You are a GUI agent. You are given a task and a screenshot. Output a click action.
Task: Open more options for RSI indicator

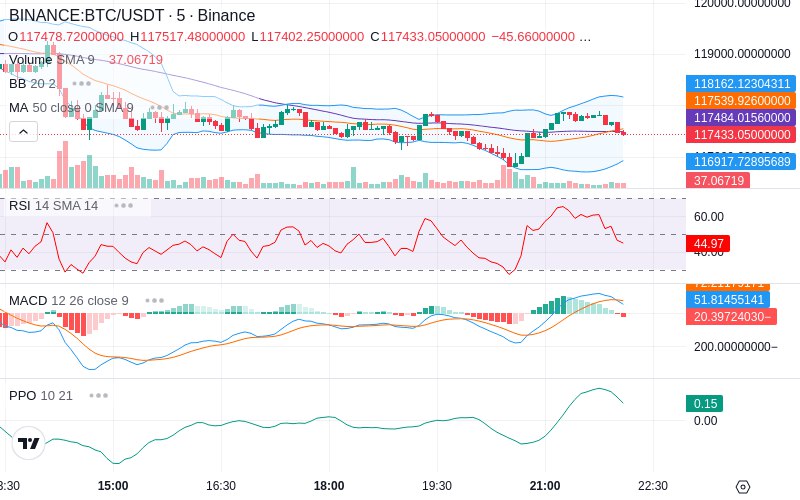tap(123, 206)
